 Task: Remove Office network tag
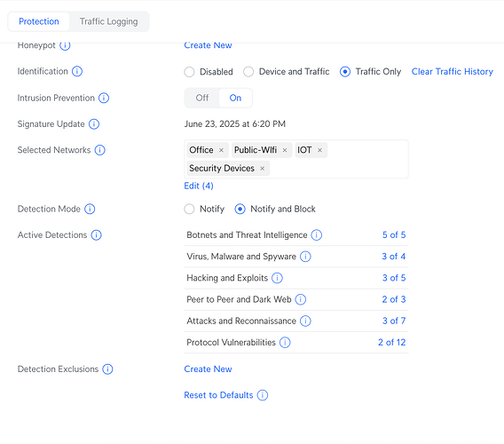(x=221, y=150)
